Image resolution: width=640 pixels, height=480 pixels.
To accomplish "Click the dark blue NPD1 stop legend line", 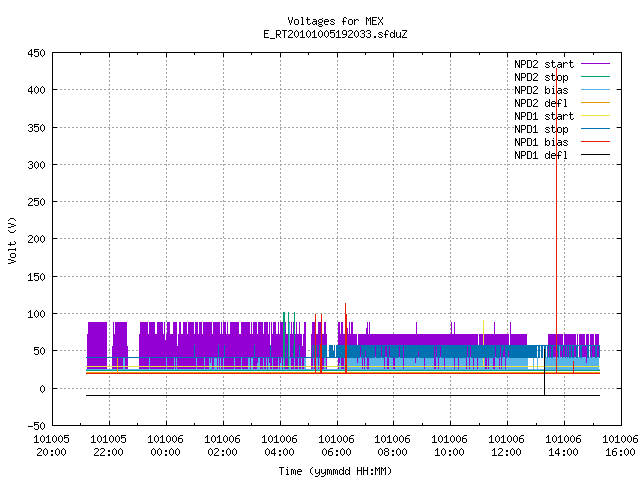I will click(x=595, y=129).
